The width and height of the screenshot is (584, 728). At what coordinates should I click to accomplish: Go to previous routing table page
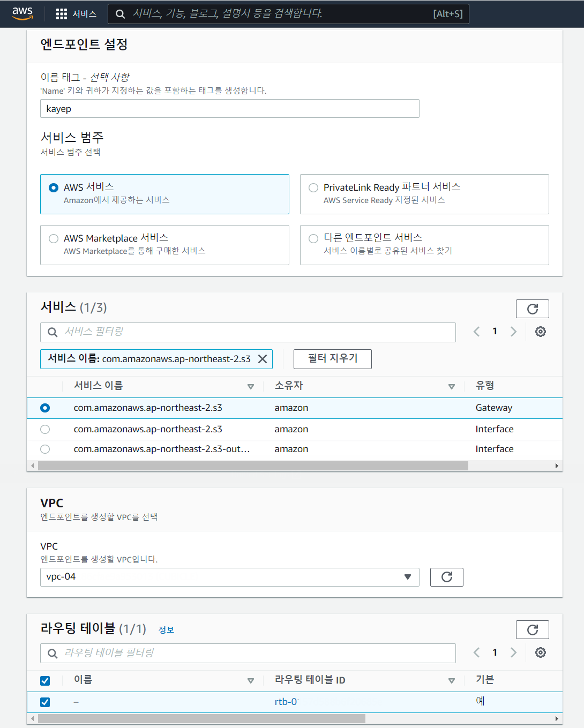[476, 652]
